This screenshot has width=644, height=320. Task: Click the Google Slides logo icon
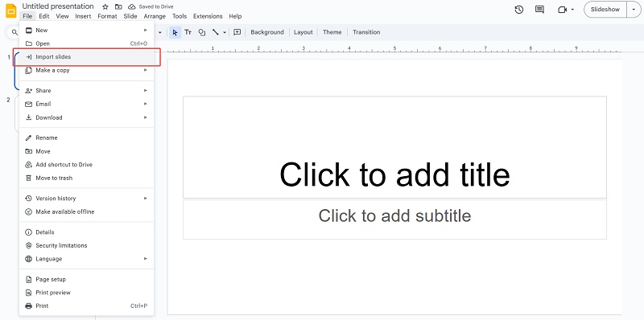click(x=10, y=10)
